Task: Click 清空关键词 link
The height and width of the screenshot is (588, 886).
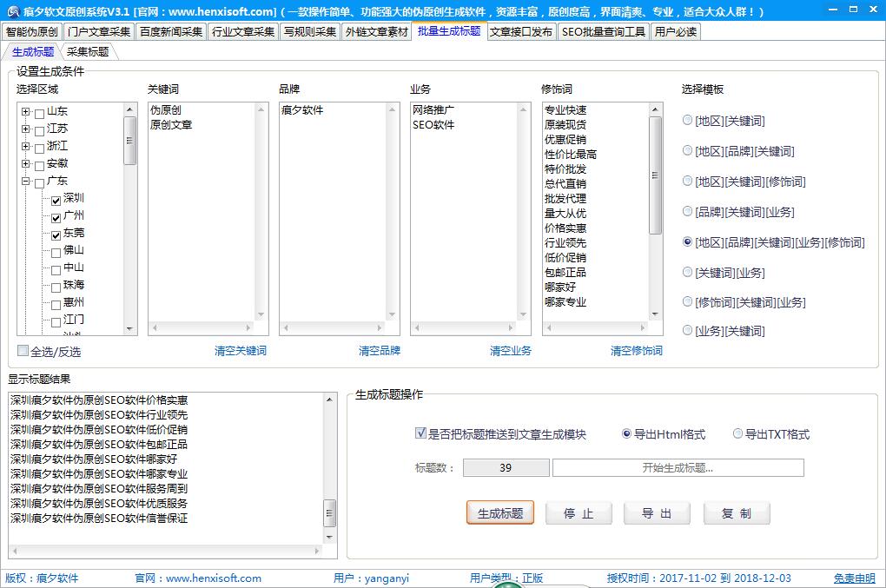Action: point(241,351)
